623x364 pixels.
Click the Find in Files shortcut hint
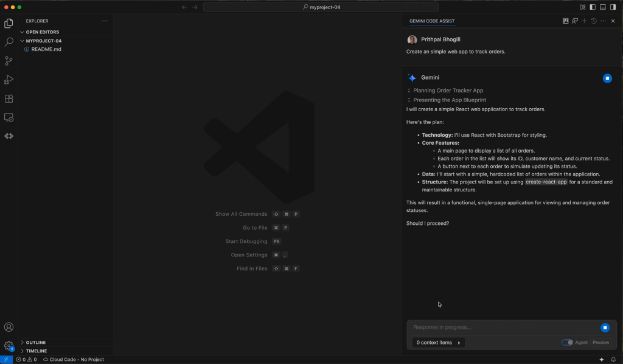coord(268,269)
